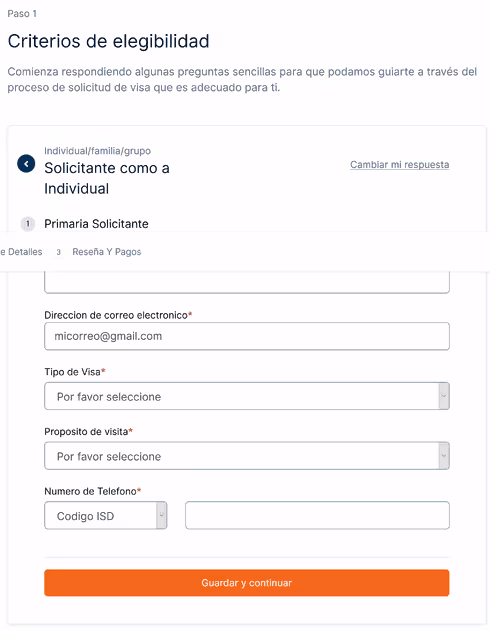
Task: Expand the Proposito de visita dropdown arrow
Action: 444,456
